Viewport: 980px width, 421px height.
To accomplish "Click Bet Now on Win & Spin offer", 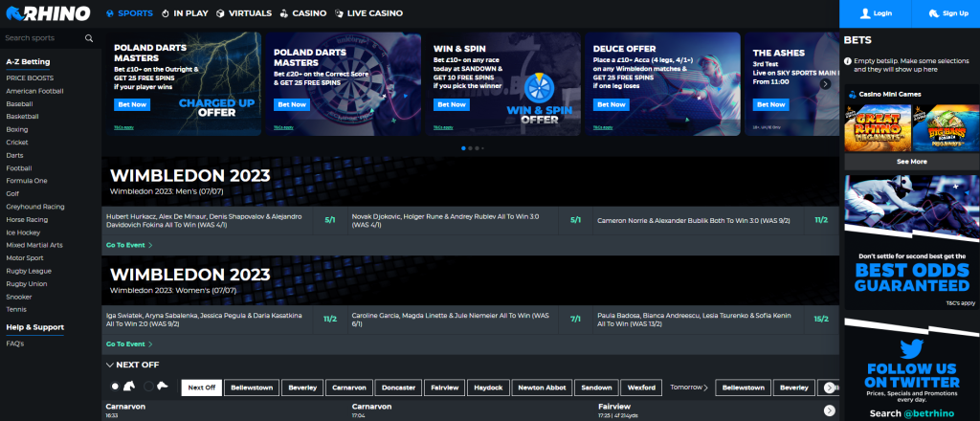I will pos(452,104).
